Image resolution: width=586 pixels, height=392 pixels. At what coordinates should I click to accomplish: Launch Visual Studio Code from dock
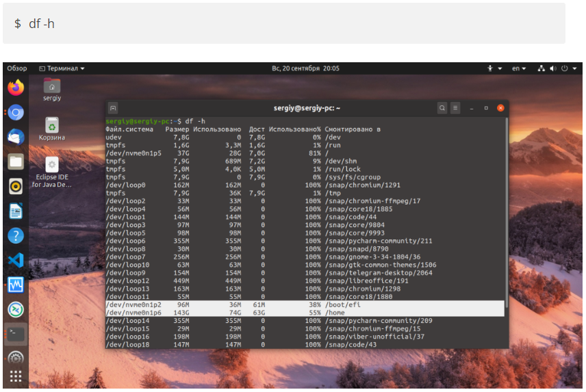[x=16, y=260]
